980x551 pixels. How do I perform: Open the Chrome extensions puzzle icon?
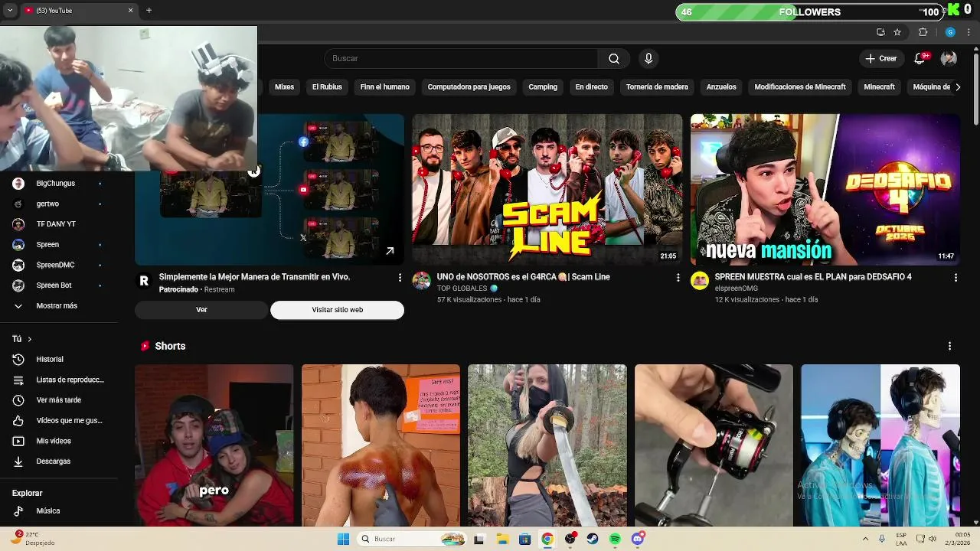923,32
